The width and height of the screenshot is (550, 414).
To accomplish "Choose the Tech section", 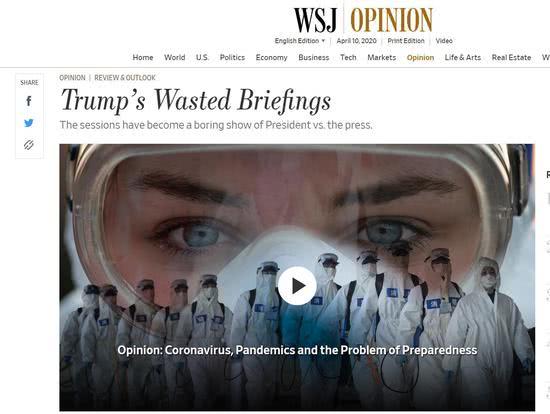I will tap(348, 57).
